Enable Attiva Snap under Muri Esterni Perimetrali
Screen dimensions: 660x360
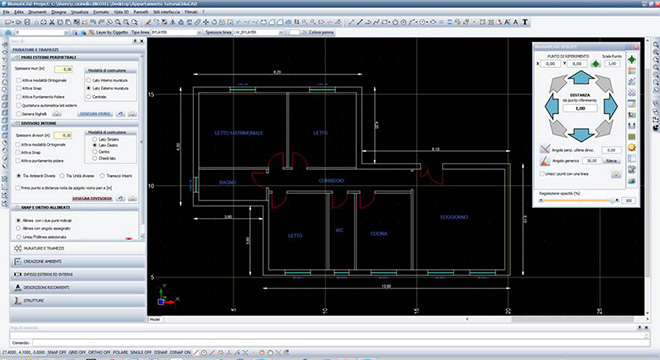pyautogui.click(x=19, y=88)
